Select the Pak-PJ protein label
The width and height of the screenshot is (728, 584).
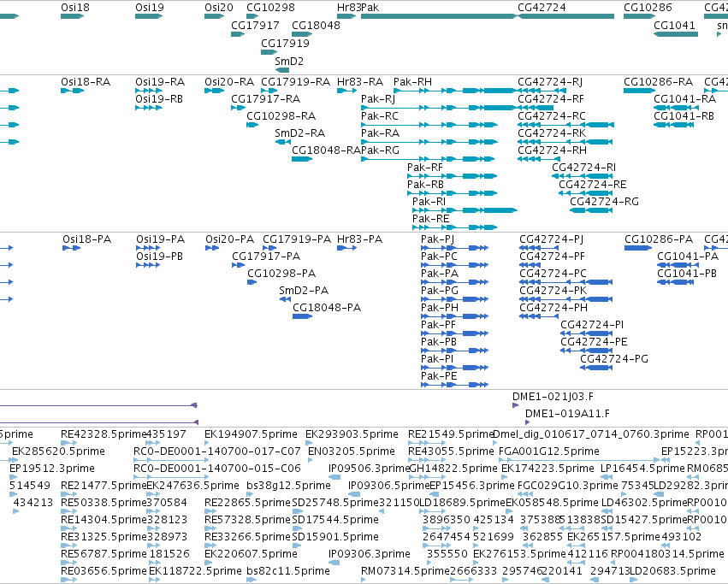point(437,239)
